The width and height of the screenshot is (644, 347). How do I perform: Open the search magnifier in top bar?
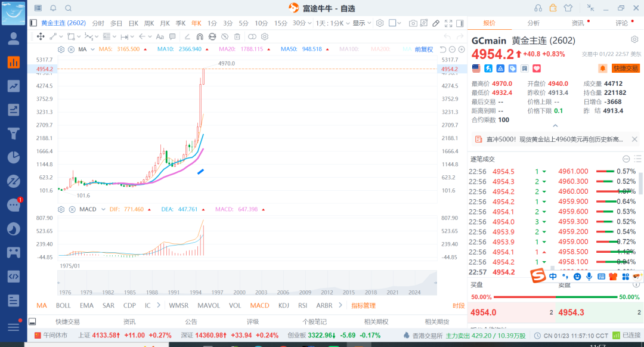(69, 8)
